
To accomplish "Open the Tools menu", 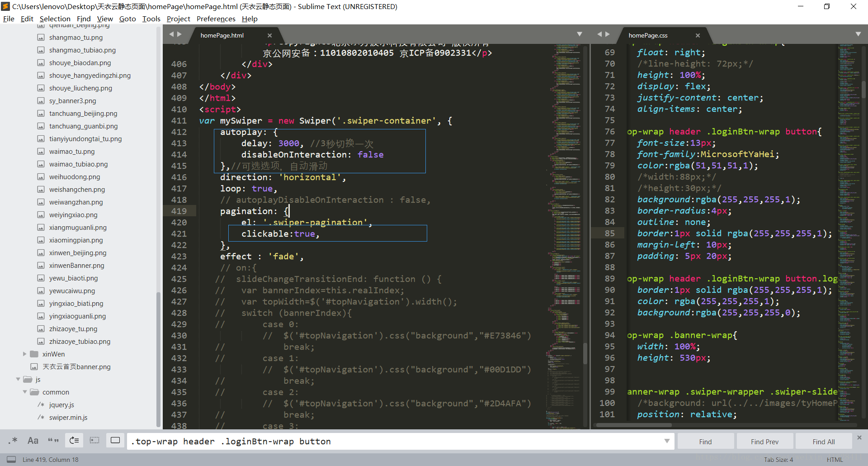I will (x=151, y=19).
